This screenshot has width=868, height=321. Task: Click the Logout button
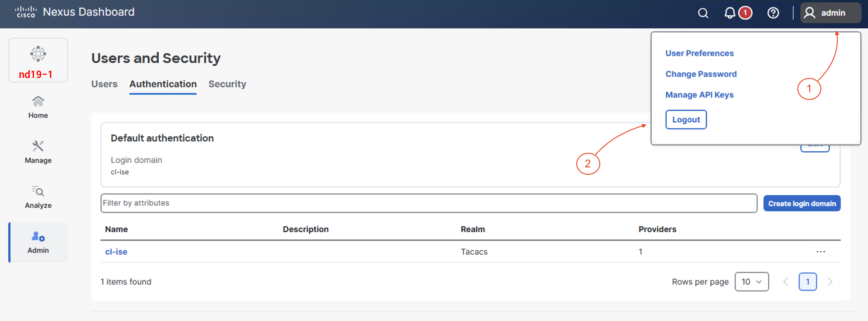coord(686,119)
